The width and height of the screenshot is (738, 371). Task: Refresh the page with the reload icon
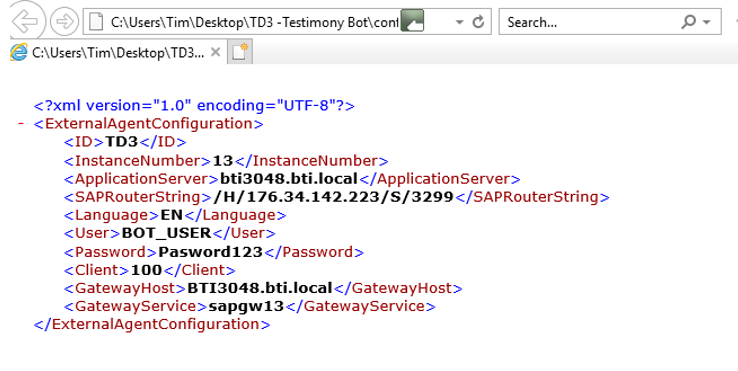pyautogui.click(x=478, y=22)
